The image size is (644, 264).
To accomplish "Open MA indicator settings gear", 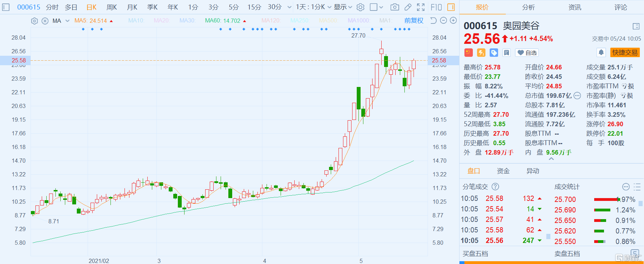I will [x=34, y=21].
